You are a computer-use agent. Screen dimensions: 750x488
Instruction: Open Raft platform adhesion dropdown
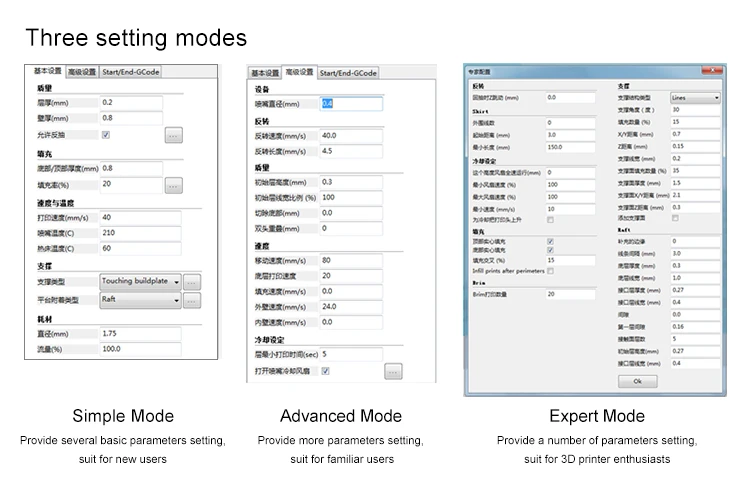coord(140,300)
